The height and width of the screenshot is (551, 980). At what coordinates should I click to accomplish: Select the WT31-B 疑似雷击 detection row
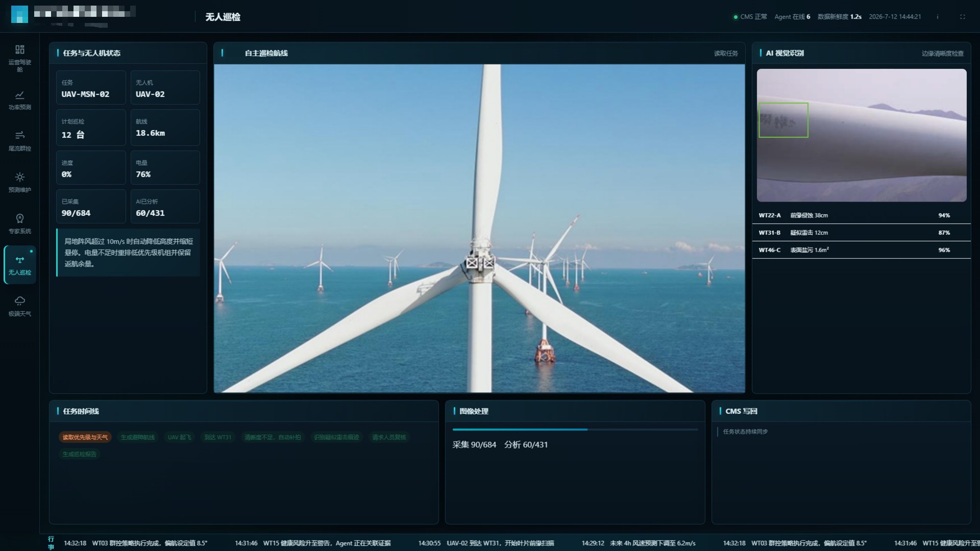click(861, 233)
